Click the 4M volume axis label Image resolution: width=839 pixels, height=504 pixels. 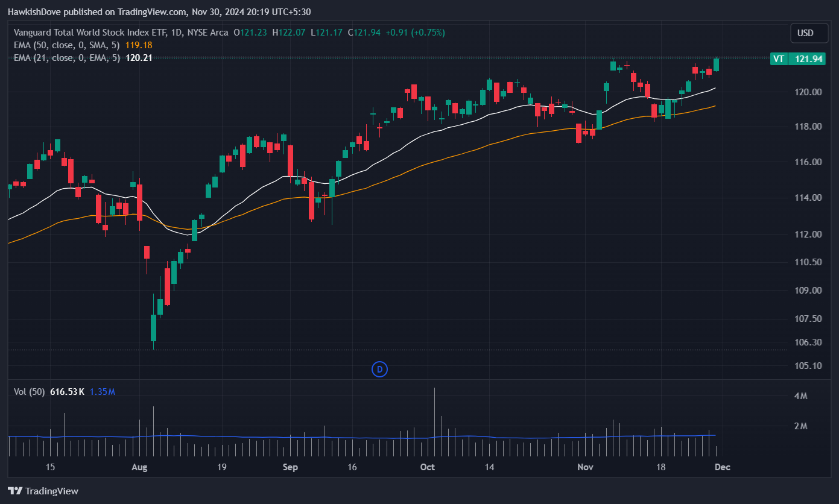(x=801, y=396)
